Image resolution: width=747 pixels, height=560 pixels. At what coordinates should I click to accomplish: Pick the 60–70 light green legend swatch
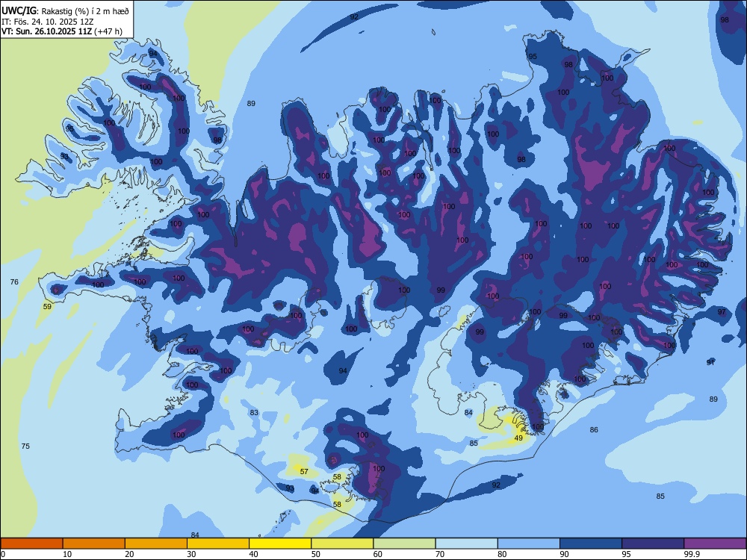[x=404, y=544]
